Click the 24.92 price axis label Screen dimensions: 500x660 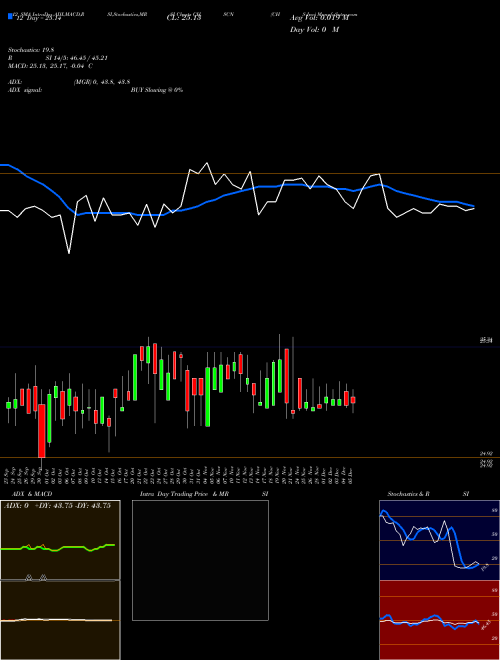pos(486,454)
